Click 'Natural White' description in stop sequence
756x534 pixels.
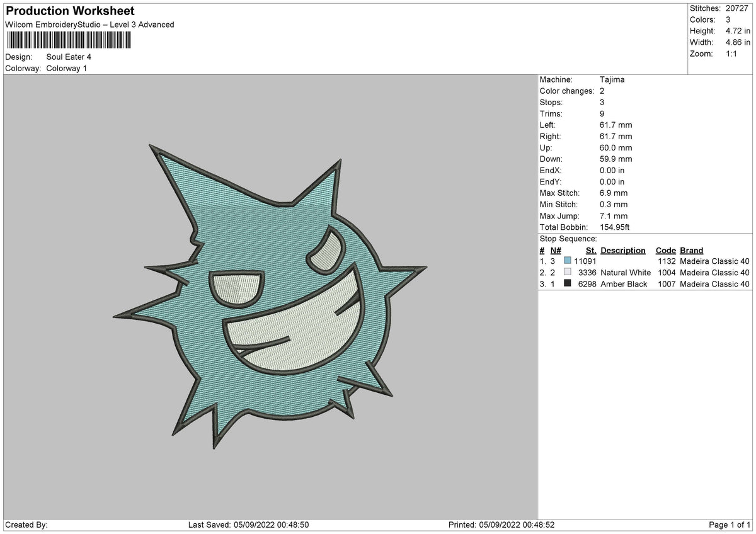[626, 272]
